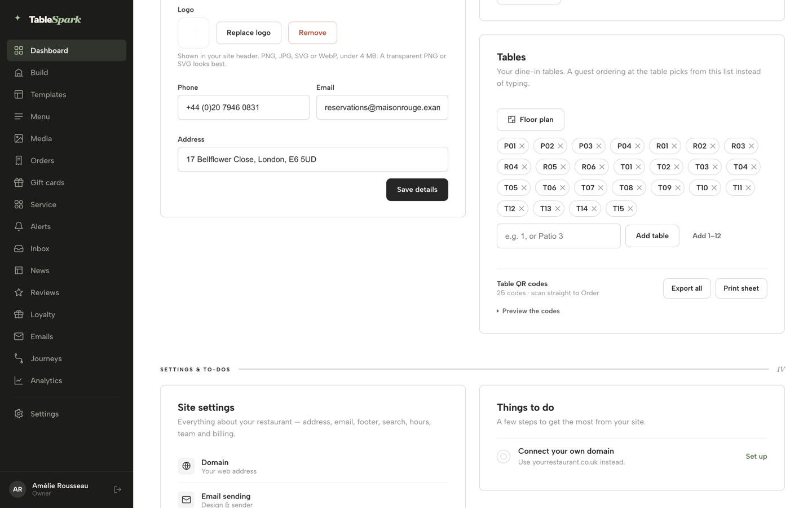Image resolution: width=812 pixels, height=508 pixels.
Task: Click the Save details button
Action: 417,190
